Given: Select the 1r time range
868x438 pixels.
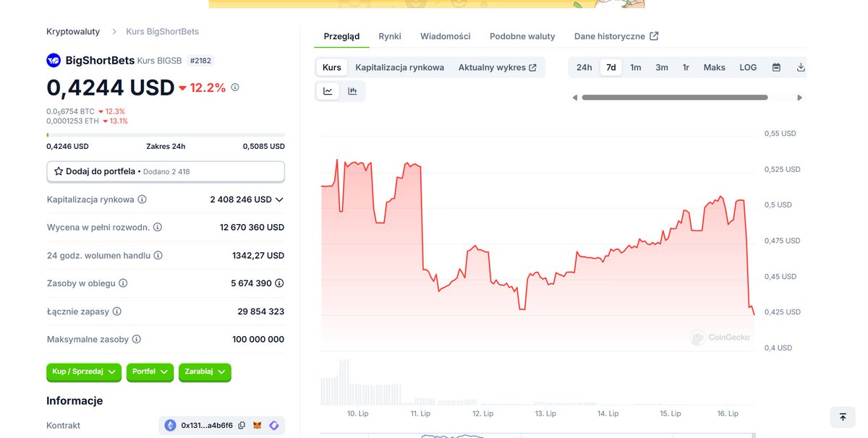Looking at the screenshot, I should [x=686, y=67].
